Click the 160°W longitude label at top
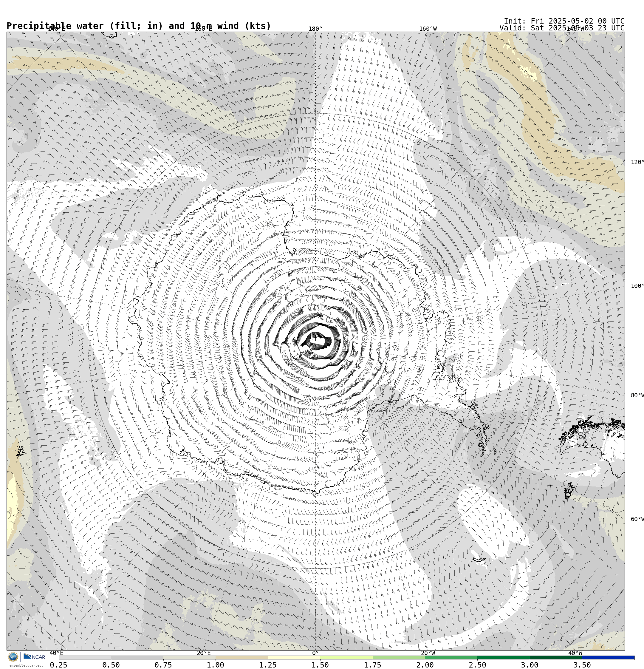 pyautogui.click(x=428, y=29)
